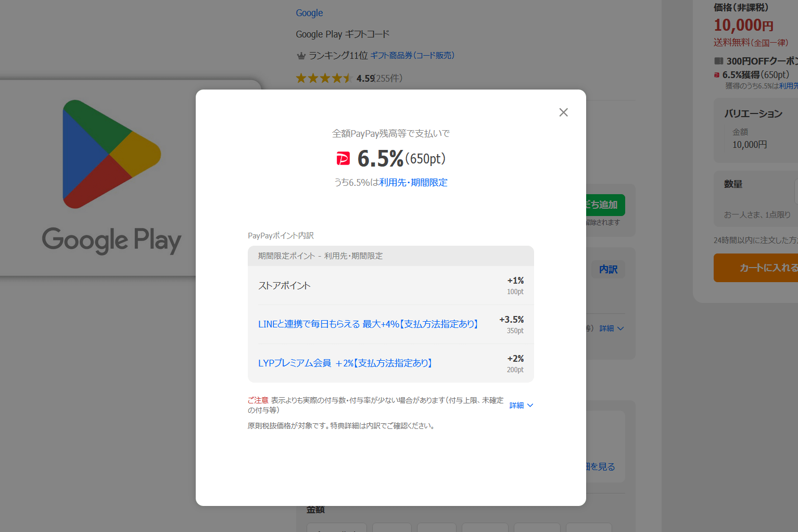
Task: Click the red PayPay logo beside 6.5%
Action: [343, 159]
